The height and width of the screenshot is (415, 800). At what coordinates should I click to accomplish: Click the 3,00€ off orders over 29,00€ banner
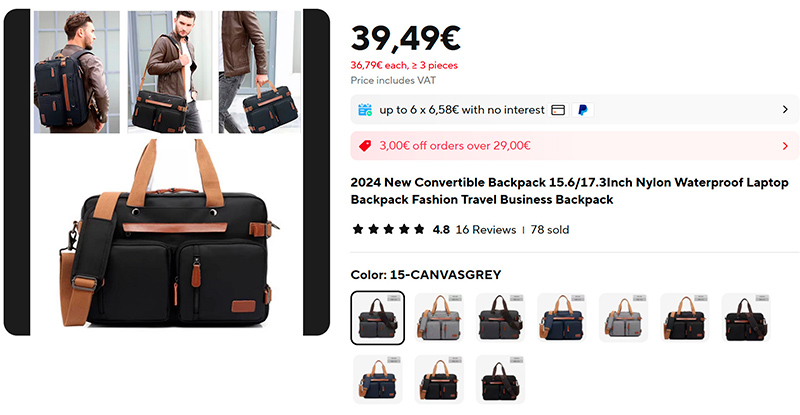[x=574, y=146]
